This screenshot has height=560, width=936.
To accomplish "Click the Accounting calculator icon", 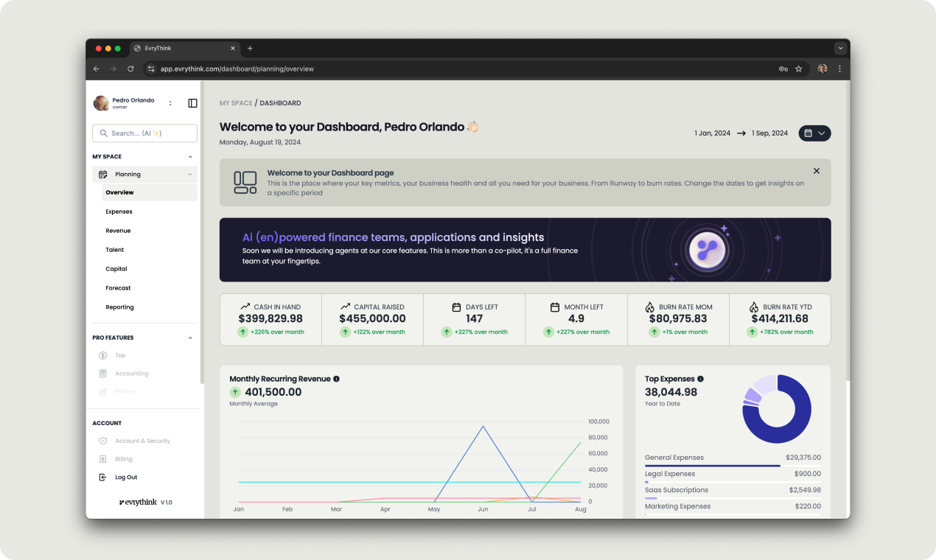I will pyautogui.click(x=103, y=374).
